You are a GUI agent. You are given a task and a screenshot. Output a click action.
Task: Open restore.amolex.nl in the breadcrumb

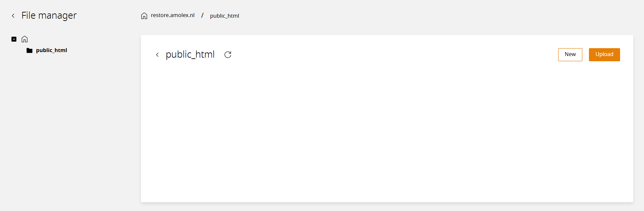(x=173, y=15)
